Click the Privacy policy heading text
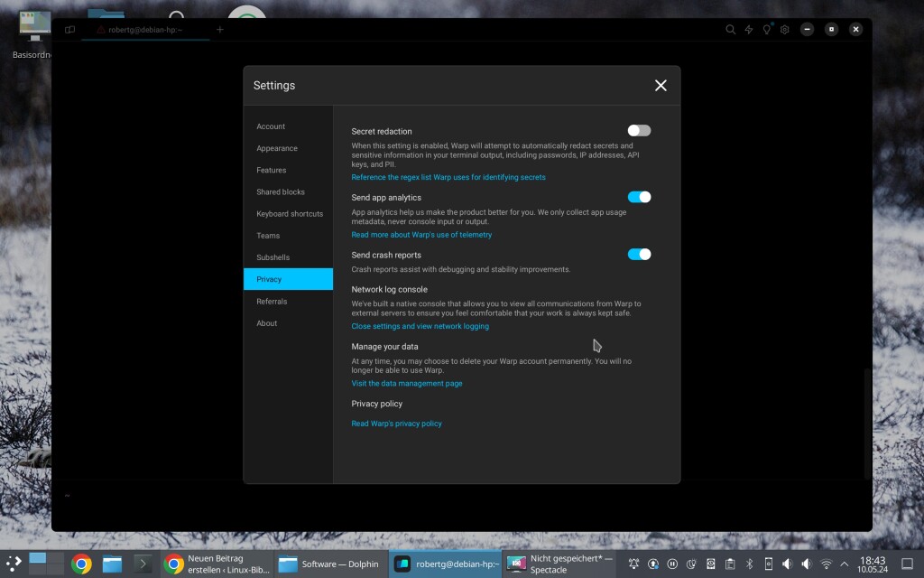The width and height of the screenshot is (924, 578). tap(376, 404)
